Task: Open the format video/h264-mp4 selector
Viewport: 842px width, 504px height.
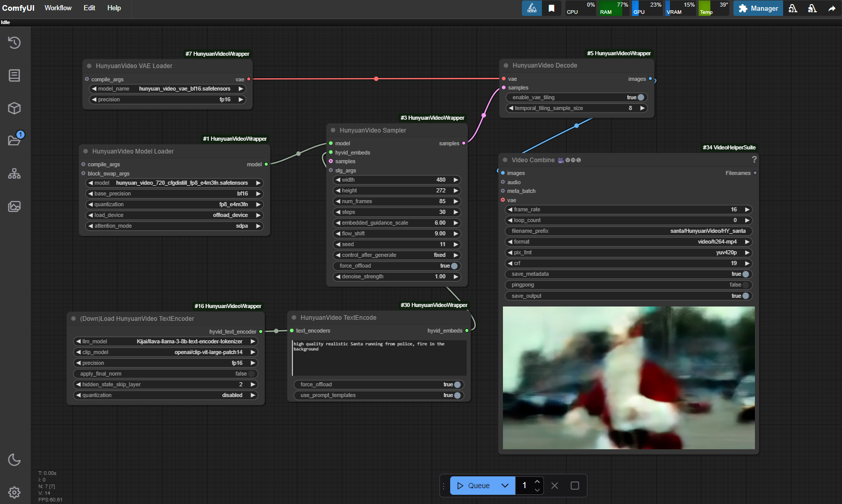Action: coord(628,242)
